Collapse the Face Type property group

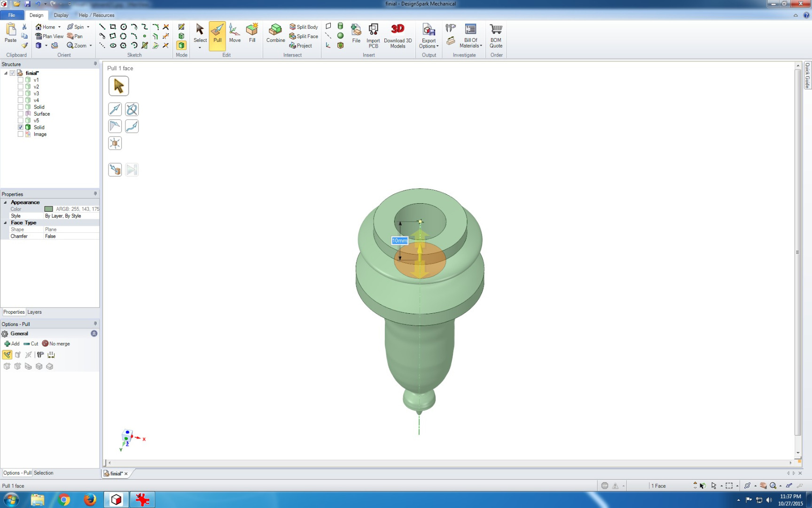[6, 222]
